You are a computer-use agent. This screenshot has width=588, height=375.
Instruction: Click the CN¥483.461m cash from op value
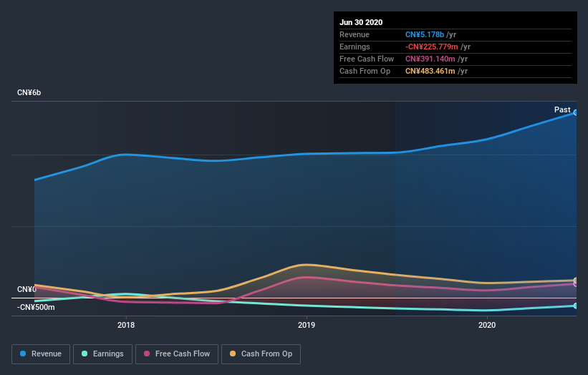(x=430, y=71)
